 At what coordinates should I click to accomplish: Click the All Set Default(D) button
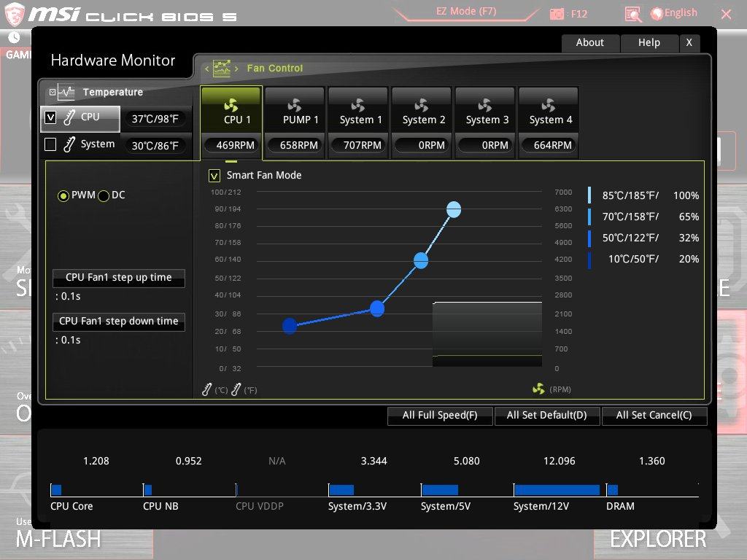click(x=547, y=415)
